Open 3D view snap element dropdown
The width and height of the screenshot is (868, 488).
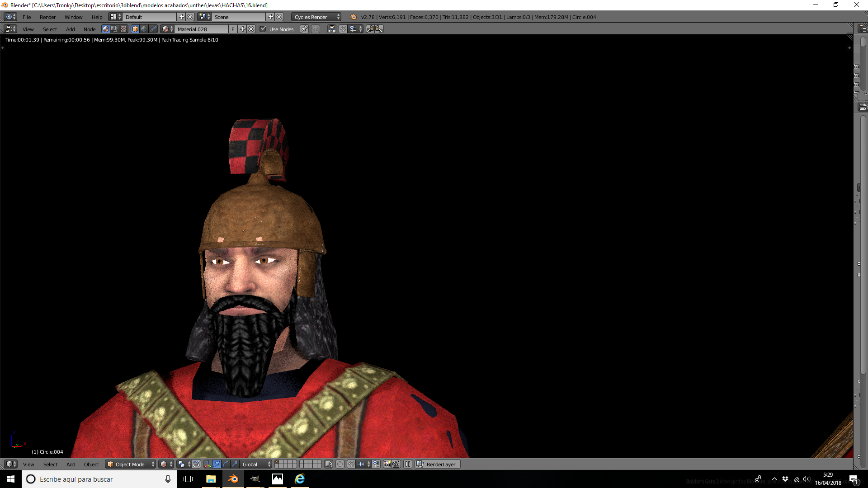click(363, 464)
